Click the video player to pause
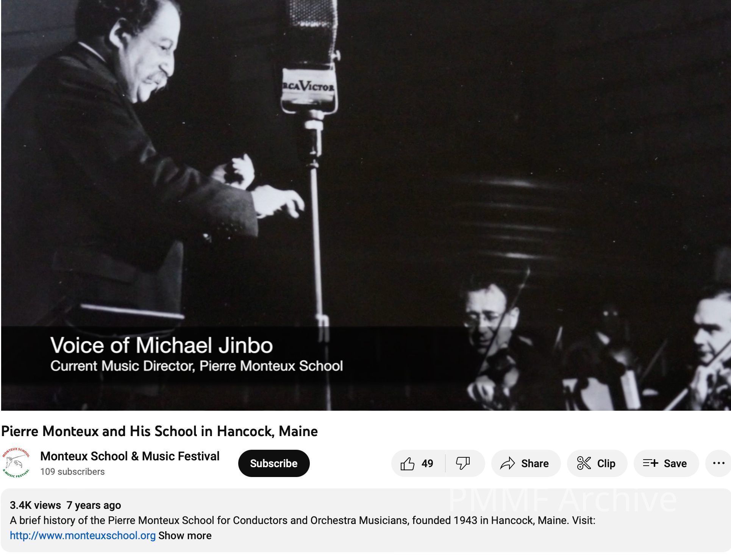The height and width of the screenshot is (560, 731). pos(366,205)
